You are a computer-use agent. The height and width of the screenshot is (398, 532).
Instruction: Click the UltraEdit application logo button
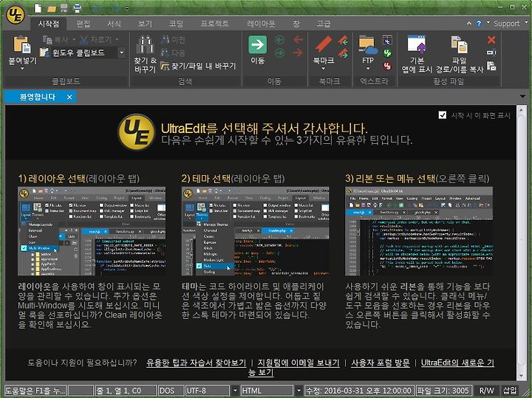coord(16,14)
